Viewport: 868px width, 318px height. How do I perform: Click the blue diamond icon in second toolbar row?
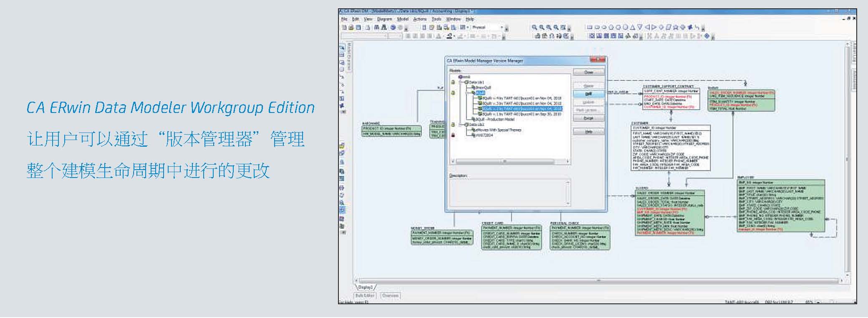[x=707, y=36]
